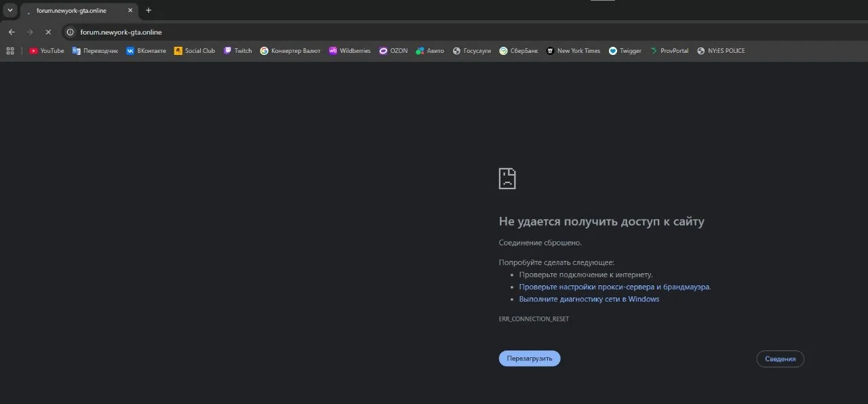868x404 pixels.
Task: Open the СберБанк bookmark
Action: [x=518, y=51]
